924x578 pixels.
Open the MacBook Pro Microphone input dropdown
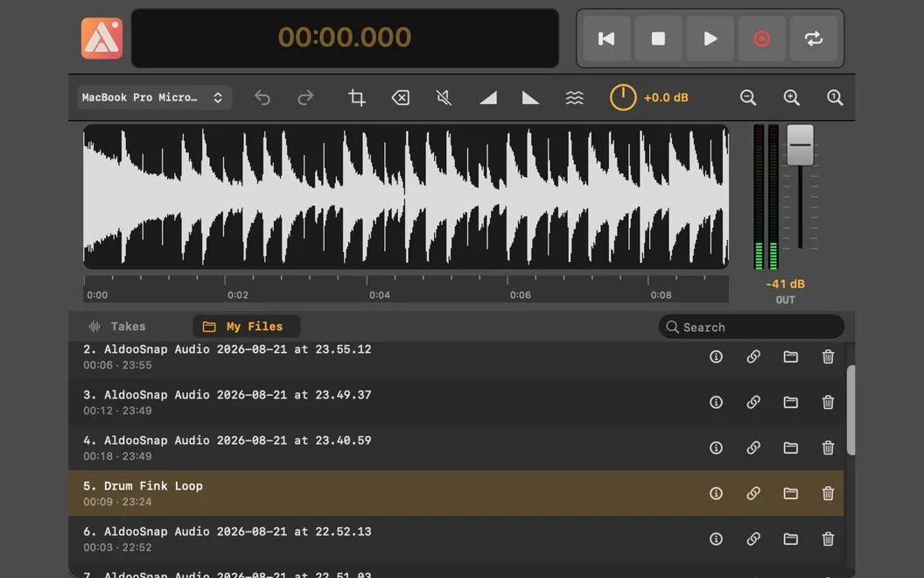154,97
